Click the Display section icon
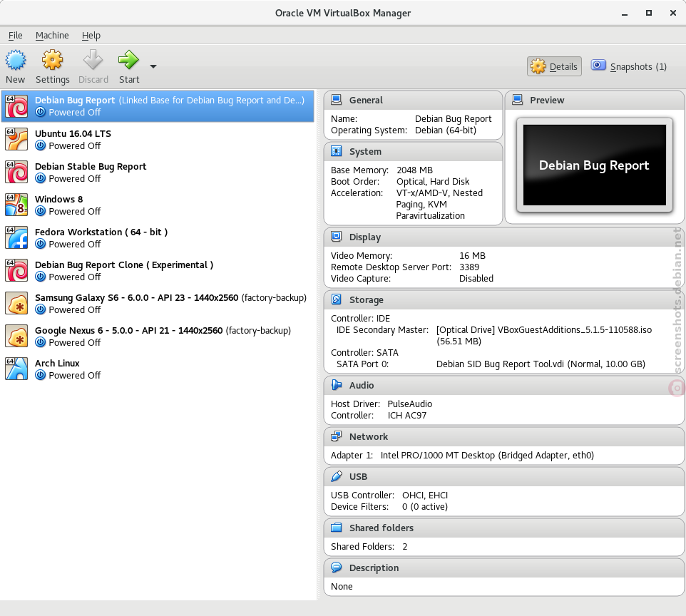 coord(337,237)
